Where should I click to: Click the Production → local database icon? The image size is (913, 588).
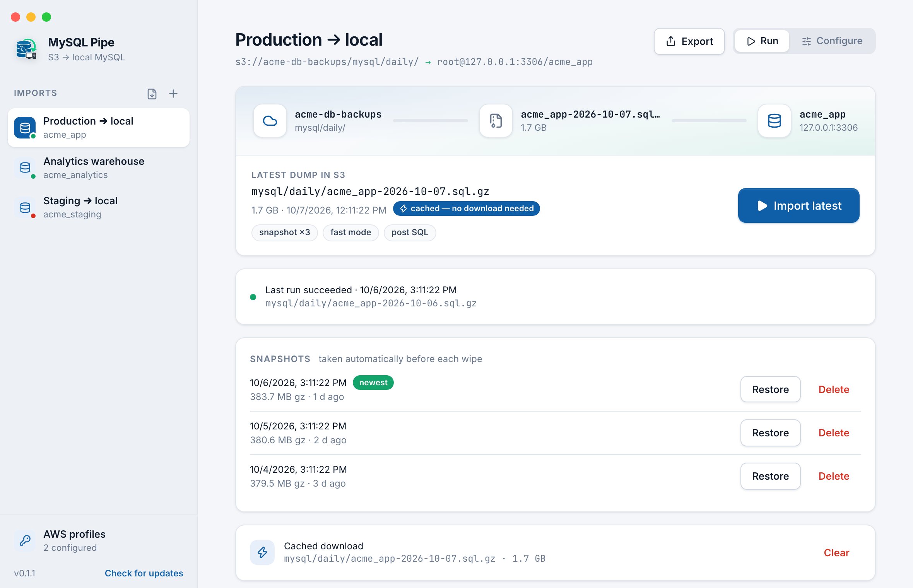25,128
